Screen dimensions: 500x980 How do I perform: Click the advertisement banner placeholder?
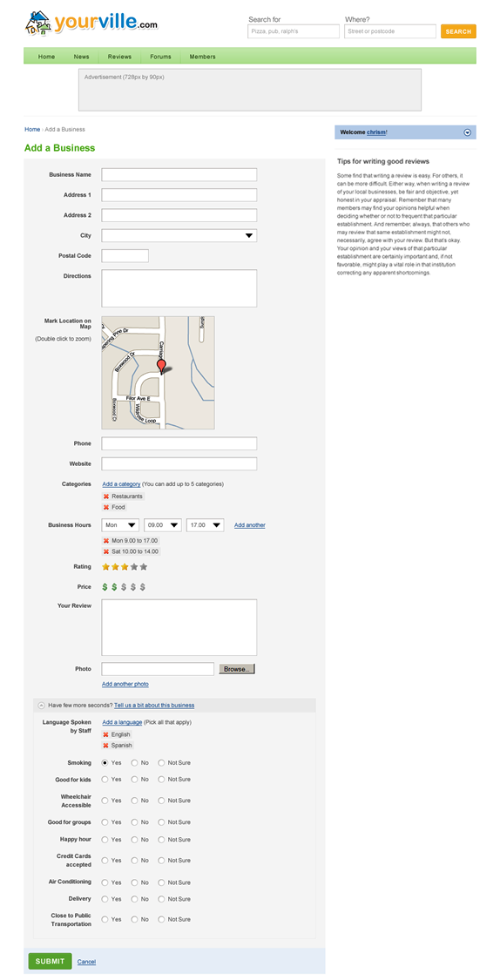[x=250, y=90]
